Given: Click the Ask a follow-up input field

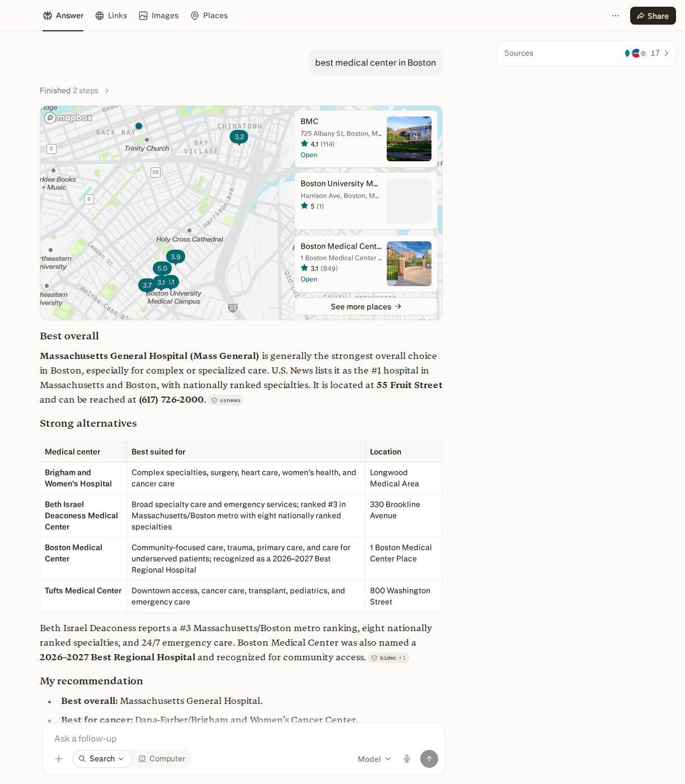Looking at the screenshot, I should coord(244,739).
